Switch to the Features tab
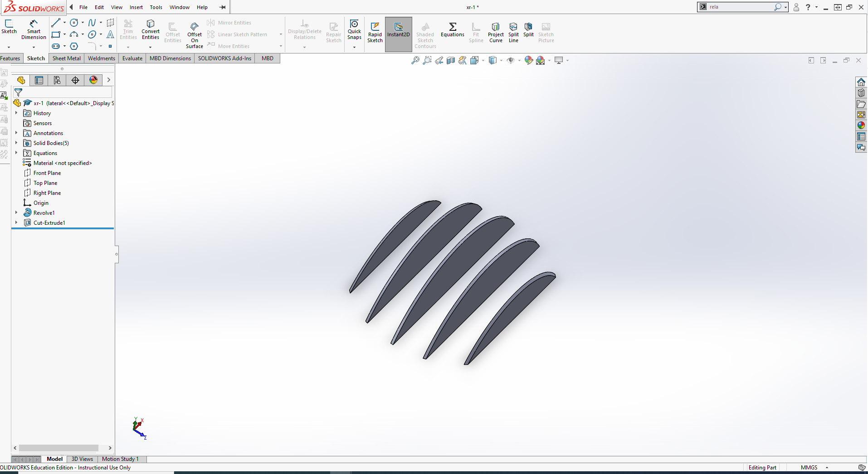868x474 pixels. [x=10, y=58]
